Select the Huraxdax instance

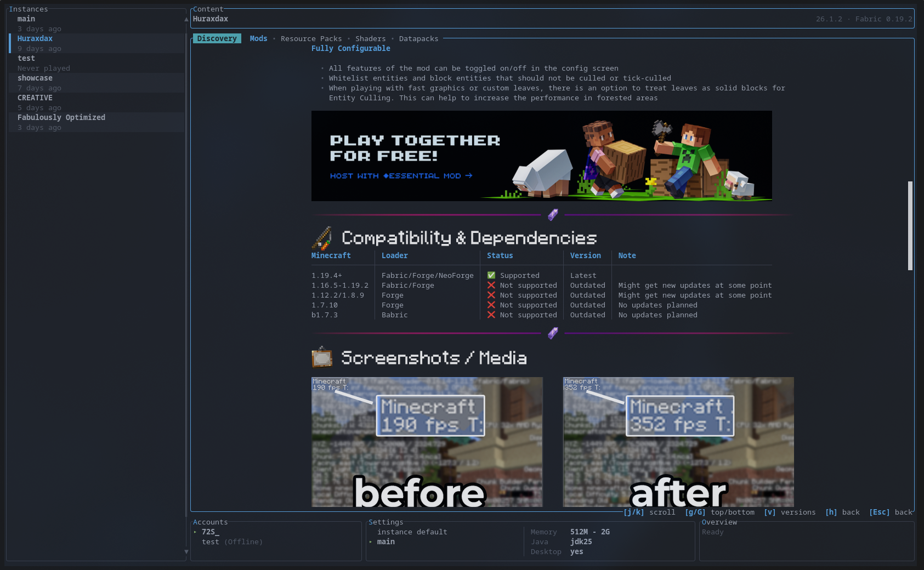coord(97,43)
